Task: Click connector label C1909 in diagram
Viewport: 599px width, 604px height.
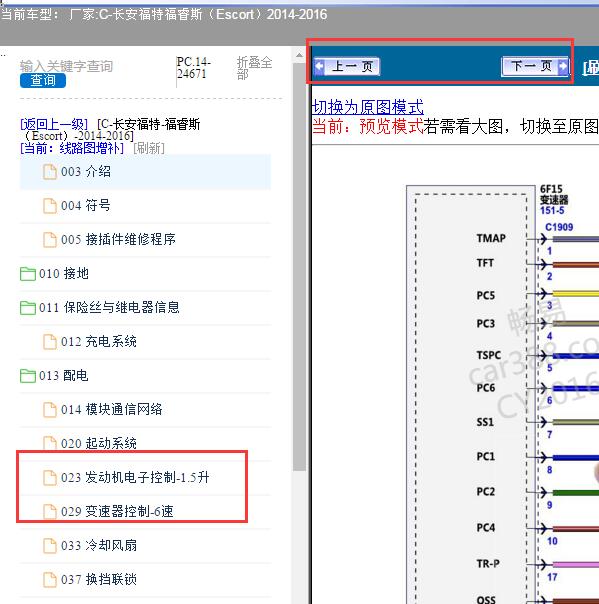Action: pyautogui.click(x=559, y=227)
